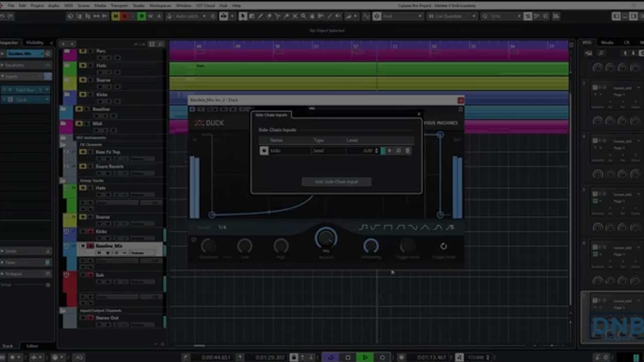Click the Duck High knob
This screenshot has height=362, width=644.
pyautogui.click(x=281, y=246)
